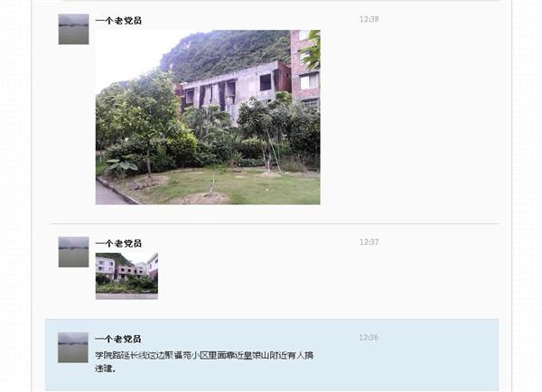Click the mountain in the large photo

[x=225, y=51]
